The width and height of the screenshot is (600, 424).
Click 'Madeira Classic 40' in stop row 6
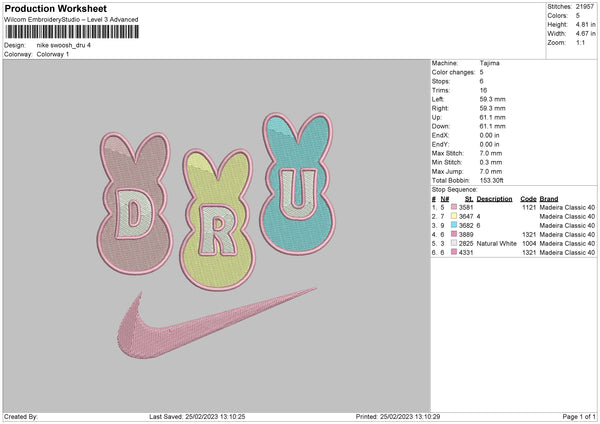pos(567,253)
